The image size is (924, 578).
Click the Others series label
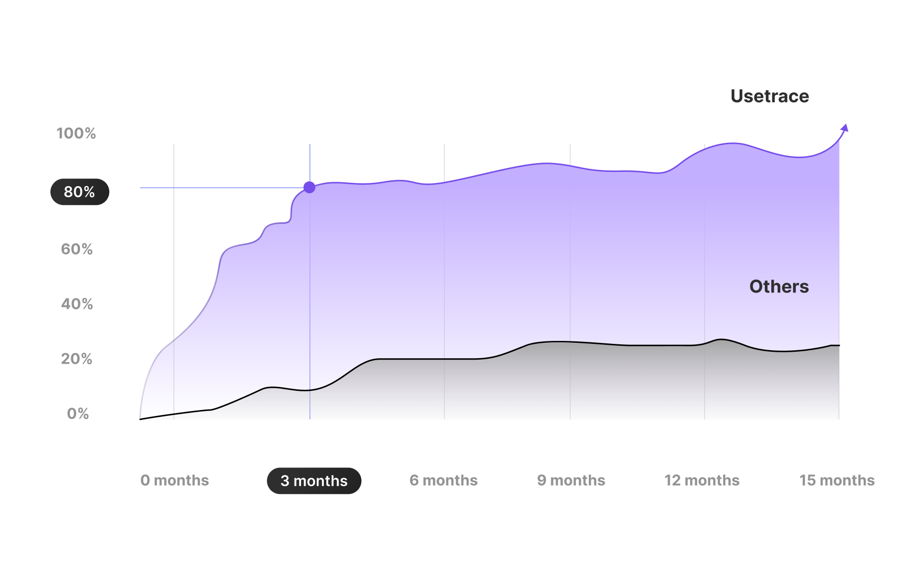click(779, 287)
